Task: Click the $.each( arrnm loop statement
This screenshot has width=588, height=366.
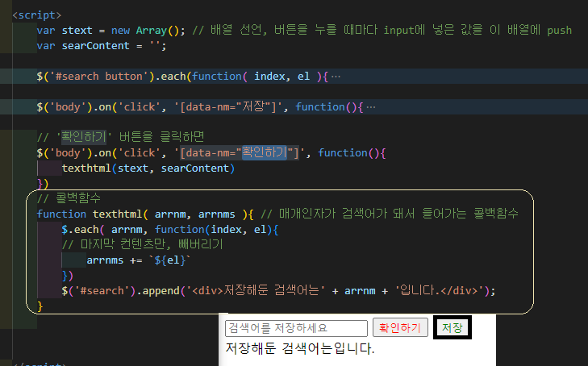Action: pyautogui.click(x=170, y=229)
